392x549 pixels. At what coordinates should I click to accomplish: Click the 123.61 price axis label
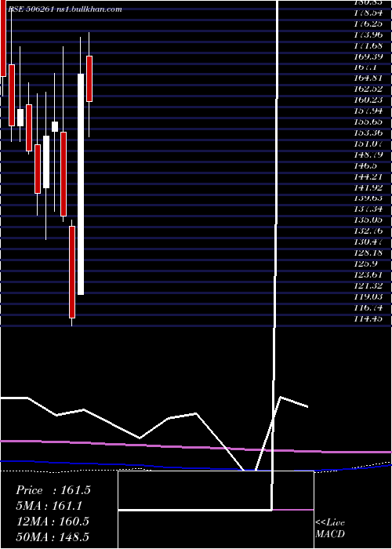368,274
